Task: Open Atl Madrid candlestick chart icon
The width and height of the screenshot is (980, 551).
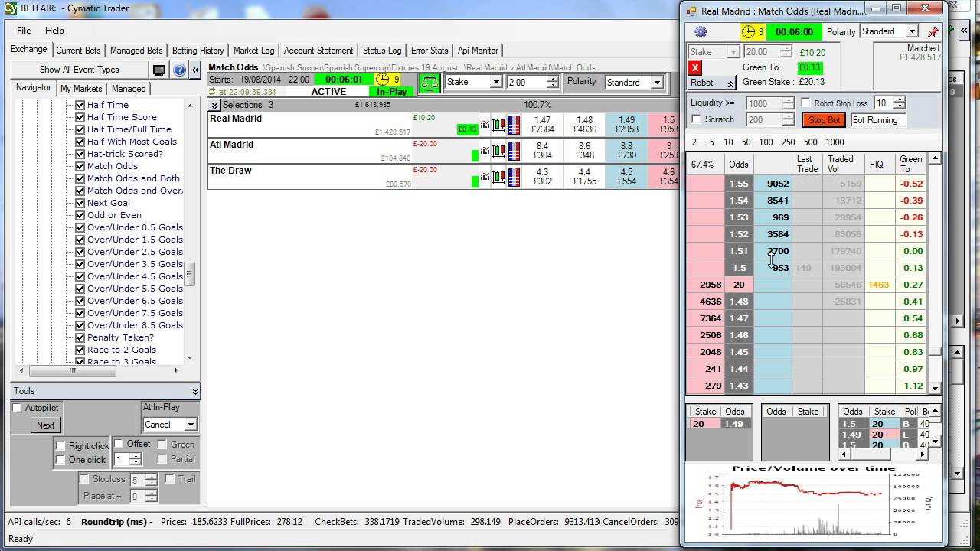Action: click(x=498, y=151)
